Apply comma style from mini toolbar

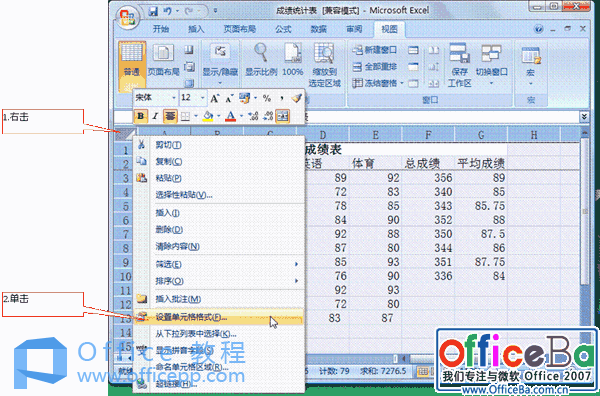pyautogui.click(x=282, y=98)
